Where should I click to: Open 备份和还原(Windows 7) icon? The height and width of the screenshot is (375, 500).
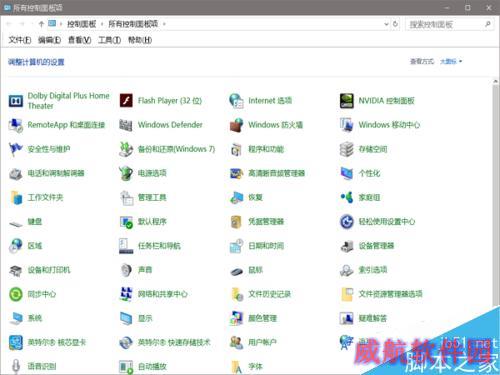tap(126, 149)
